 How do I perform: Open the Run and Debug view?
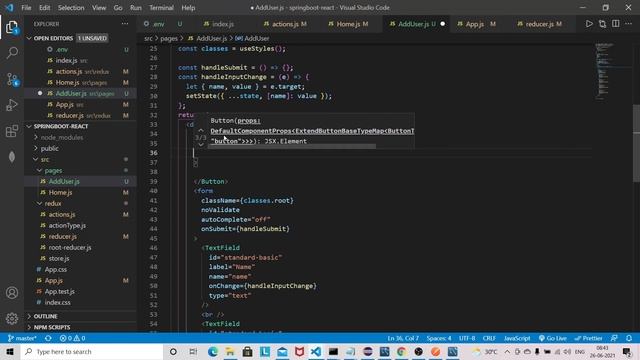pyautogui.click(x=12, y=105)
